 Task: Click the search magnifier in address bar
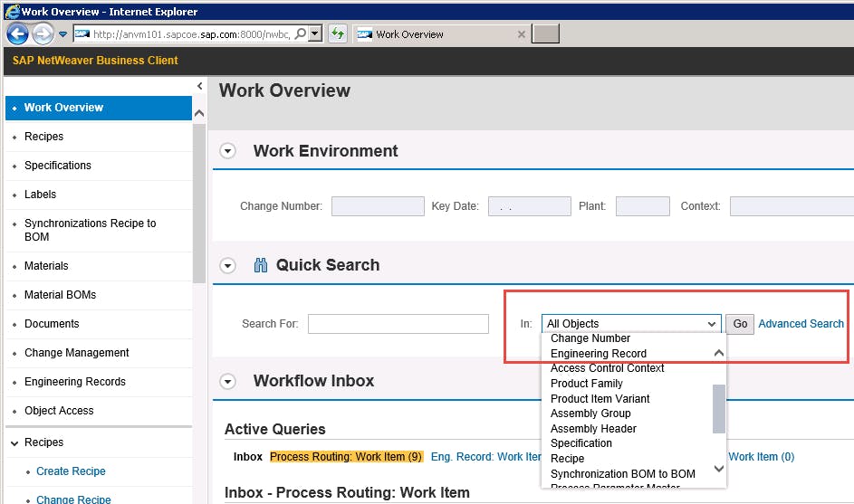300,33
